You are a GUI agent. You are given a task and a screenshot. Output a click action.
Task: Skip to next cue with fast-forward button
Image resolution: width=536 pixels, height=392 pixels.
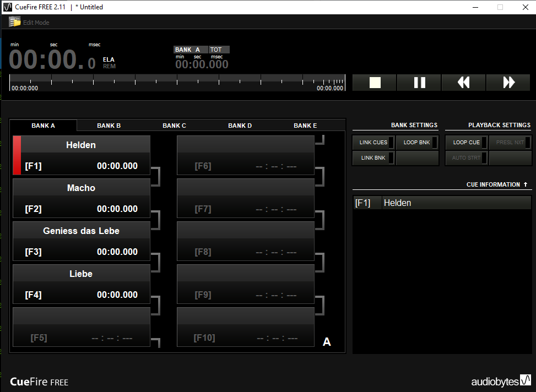coord(508,83)
